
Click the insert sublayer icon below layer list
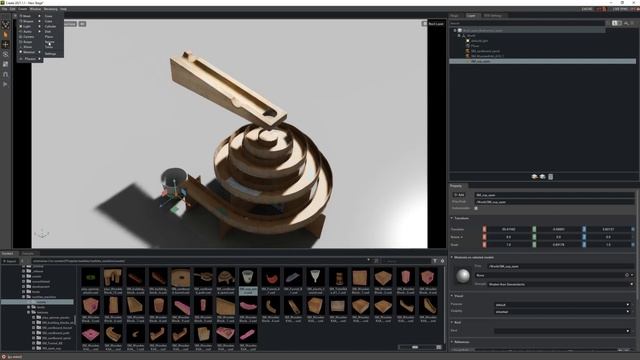[534, 177]
